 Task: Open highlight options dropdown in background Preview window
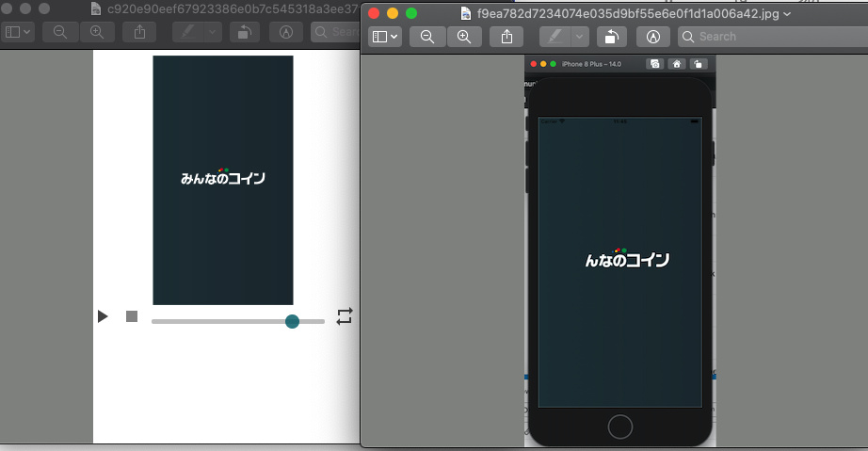tap(213, 32)
